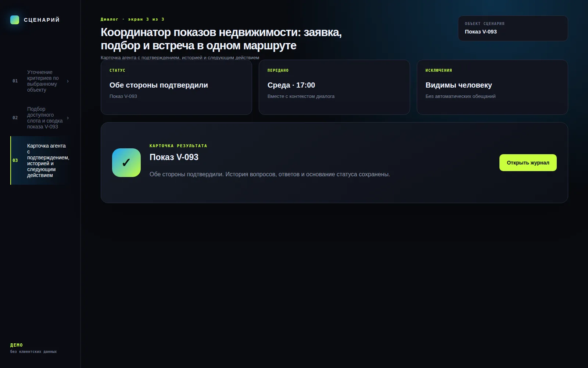Image resolution: width=588 pixels, height=368 pixels.
Task: Click the text История вопросов, ответов сохранены
Action: pyautogui.click(x=308, y=174)
